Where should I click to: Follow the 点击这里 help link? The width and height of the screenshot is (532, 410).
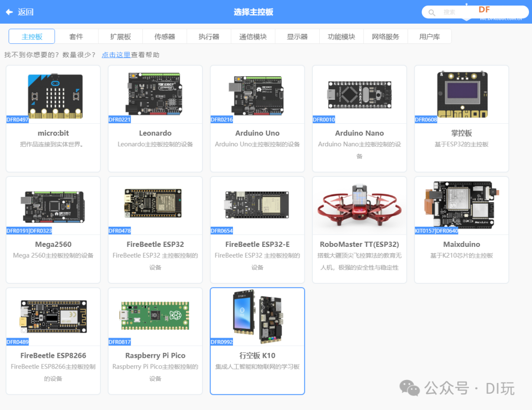pyautogui.click(x=116, y=55)
